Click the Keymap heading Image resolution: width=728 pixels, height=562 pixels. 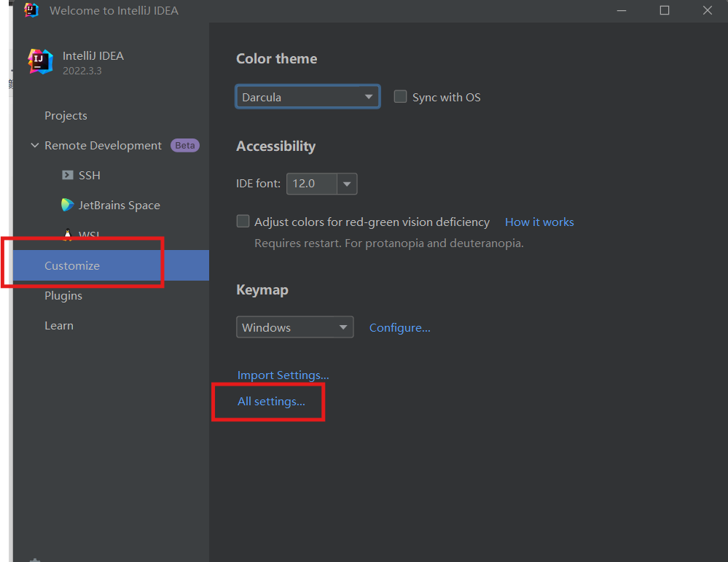pyautogui.click(x=262, y=290)
